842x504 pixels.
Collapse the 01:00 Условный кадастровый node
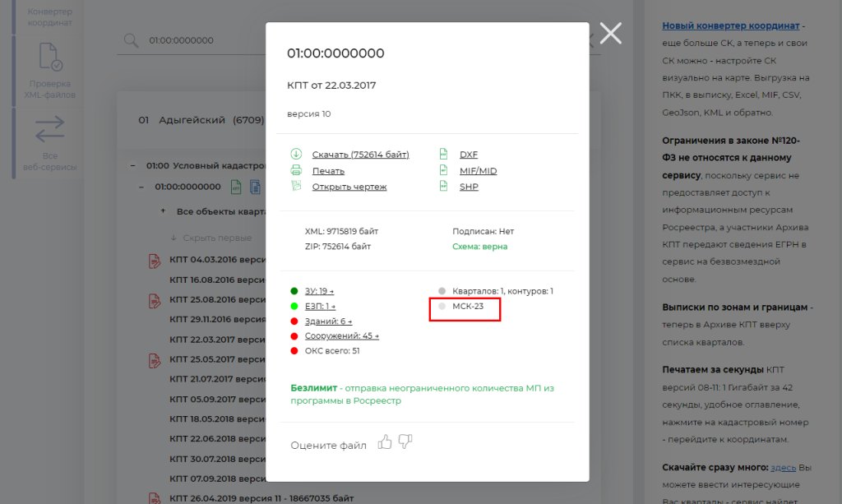[132, 165]
